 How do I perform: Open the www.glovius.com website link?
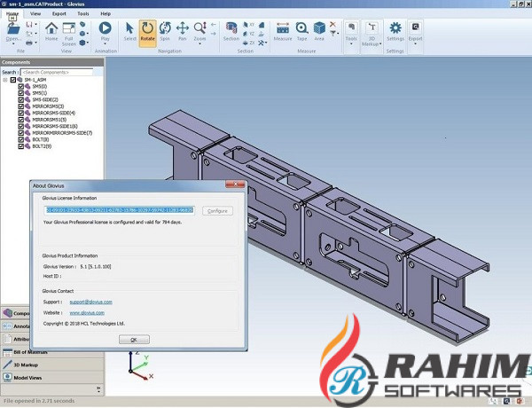(x=87, y=312)
